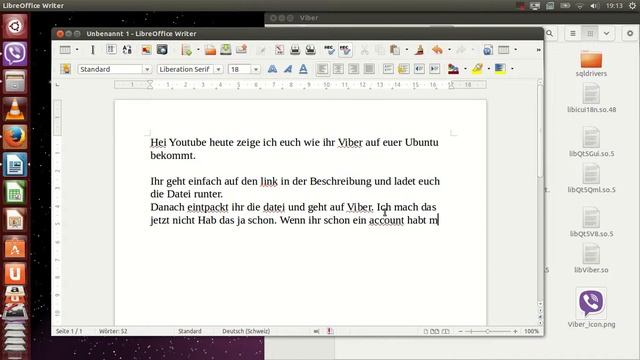Expand the font name dropdown arrow
Image resolution: width=640 pixels, height=360 pixels.
[218, 69]
